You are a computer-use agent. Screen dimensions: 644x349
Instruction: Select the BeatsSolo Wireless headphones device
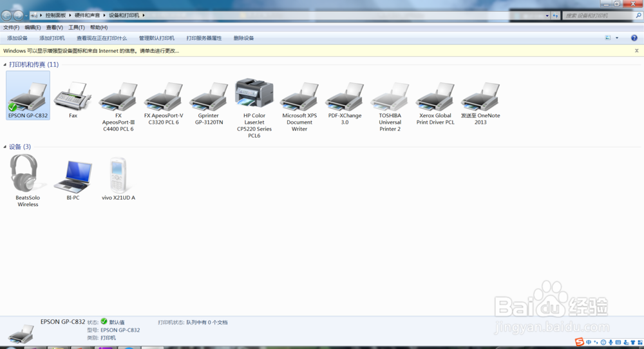point(28,181)
